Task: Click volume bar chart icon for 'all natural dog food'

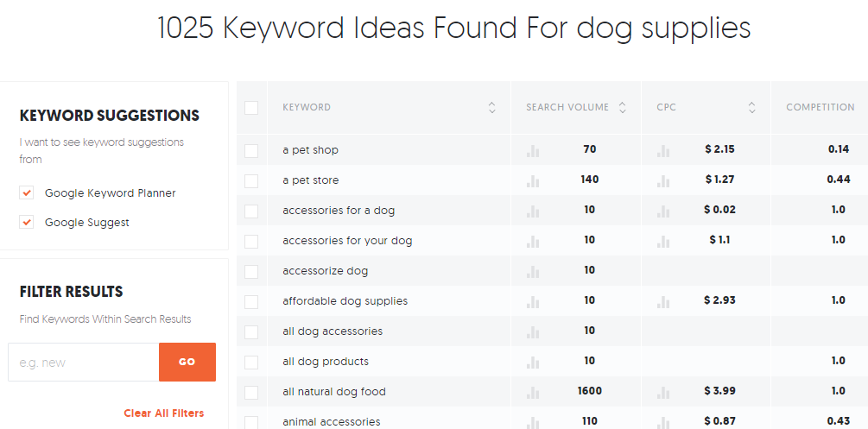Action: point(533,393)
